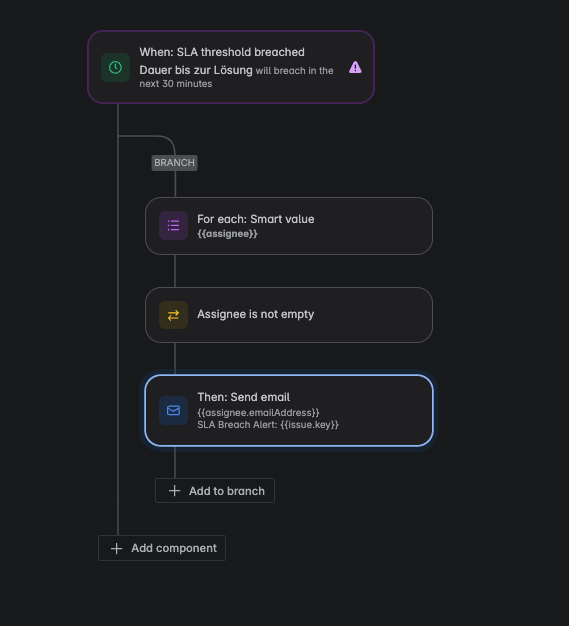Viewport: 569px width, 626px height.
Task: Click the 'next 30 minutes' trigger text
Action: coord(176,84)
